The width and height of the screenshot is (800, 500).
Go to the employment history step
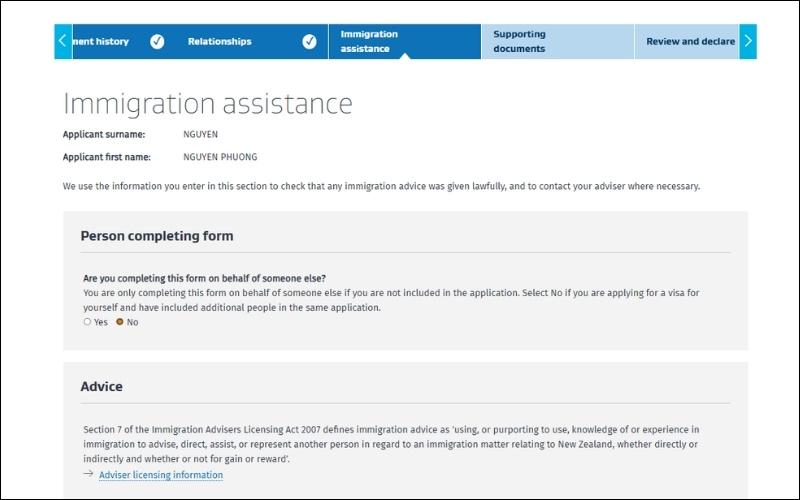point(100,41)
